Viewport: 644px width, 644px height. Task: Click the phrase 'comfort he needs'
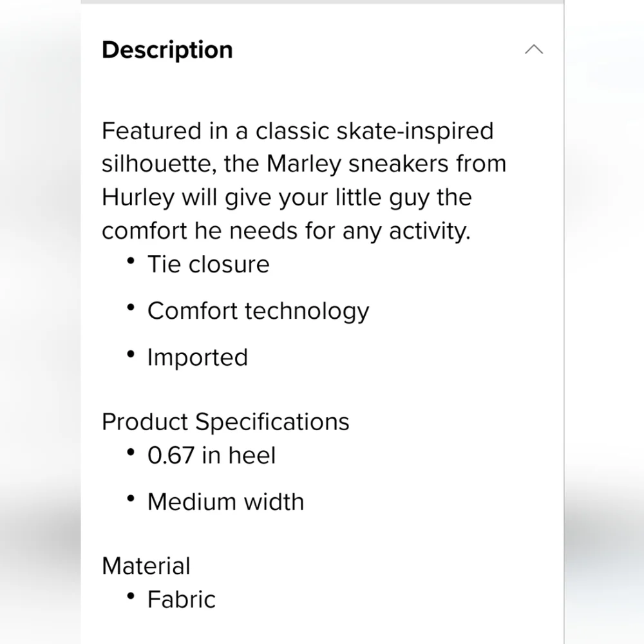pos(200,231)
